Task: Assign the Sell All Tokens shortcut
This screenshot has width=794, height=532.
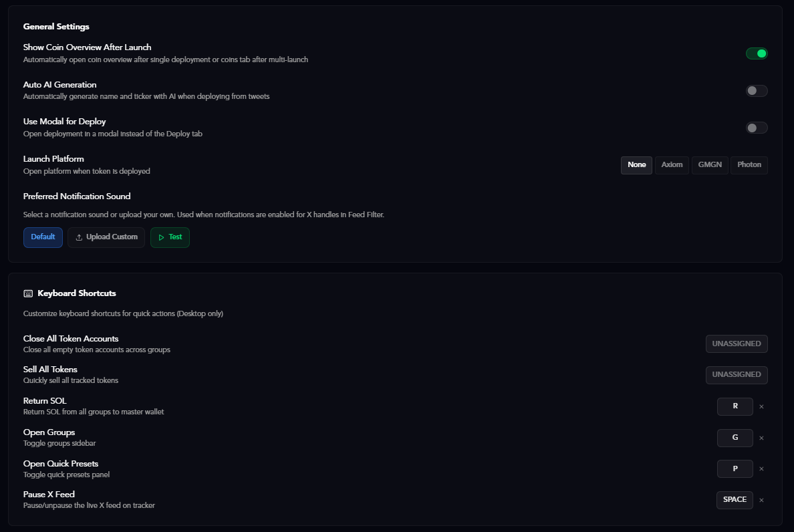Action: pyautogui.click(x=737, y=375)
